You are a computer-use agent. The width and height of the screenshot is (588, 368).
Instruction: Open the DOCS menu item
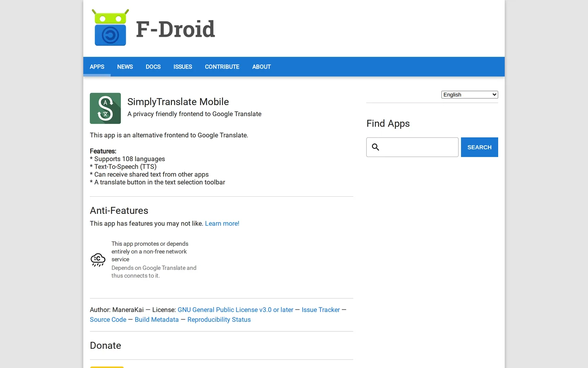153,67
